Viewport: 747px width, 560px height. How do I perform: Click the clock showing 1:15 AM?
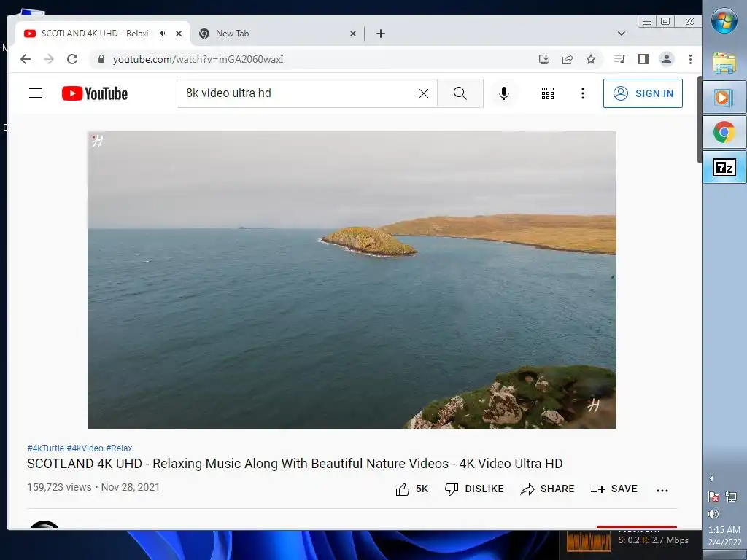pyautogui.click(x=724, y=529)
